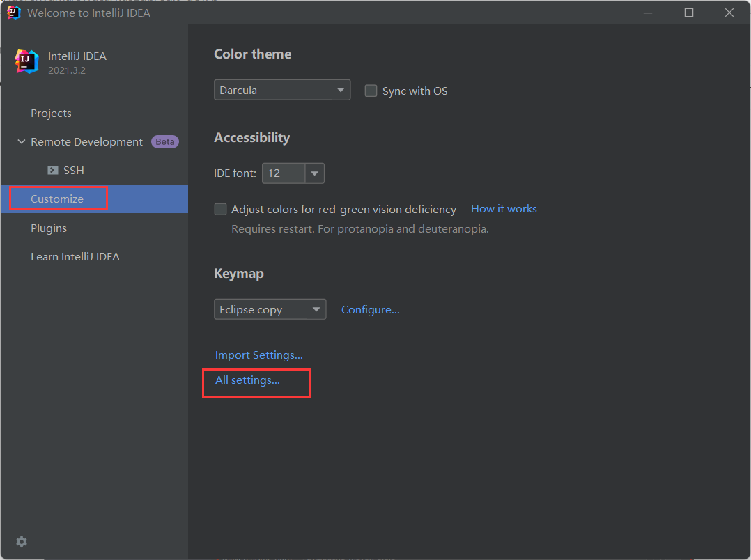Enable Sync with OS checkbox
The image size is (751, 560).
(x=371, y=91)
